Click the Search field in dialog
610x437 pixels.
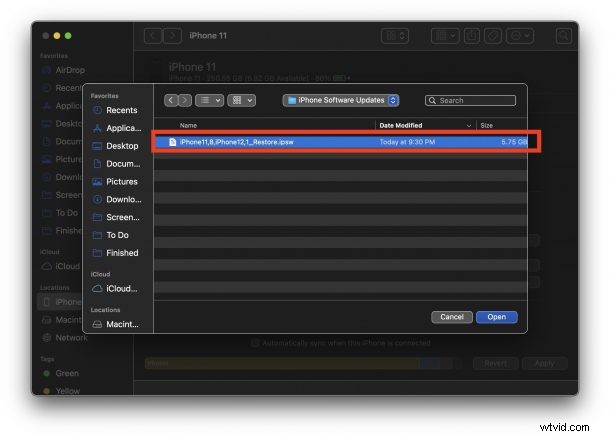[470, 100]
